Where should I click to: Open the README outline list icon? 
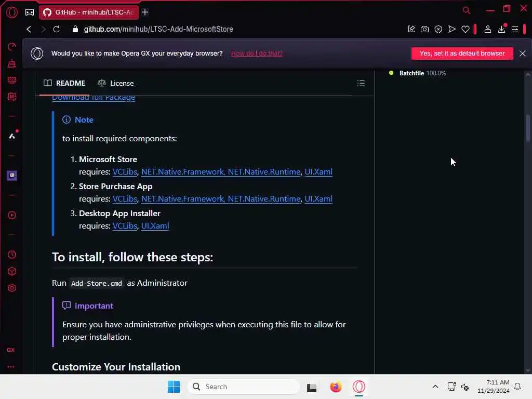coord(361,83)
